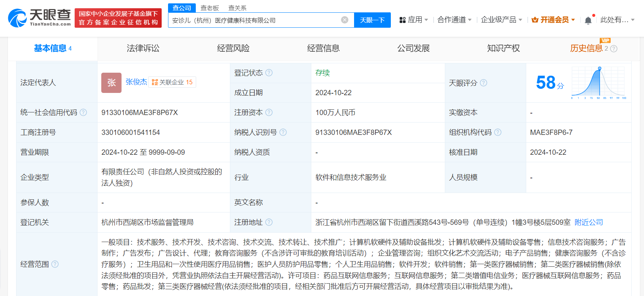Image resolution: width=644 pixels, height=296 pixels.
Task: Click the national SME fund banner
Action: (118, 18)
